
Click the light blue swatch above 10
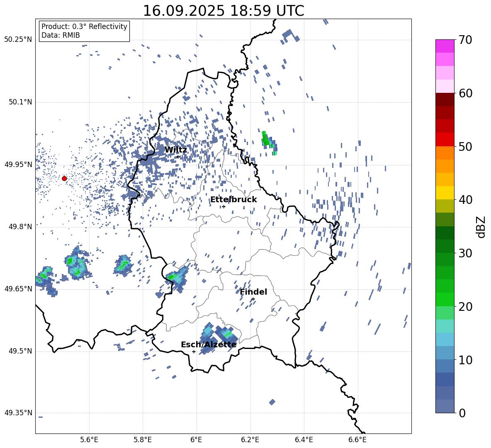(x=445, y=339)
